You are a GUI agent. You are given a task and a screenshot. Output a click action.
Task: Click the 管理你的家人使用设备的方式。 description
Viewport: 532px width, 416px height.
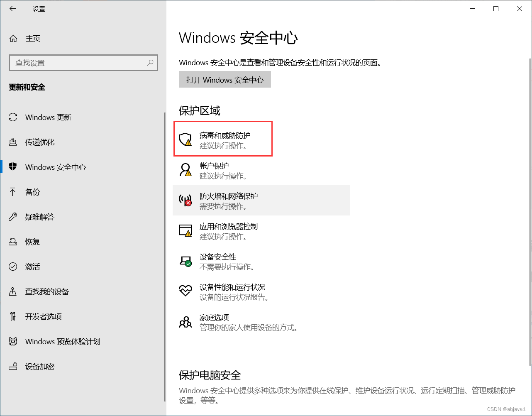249,328
